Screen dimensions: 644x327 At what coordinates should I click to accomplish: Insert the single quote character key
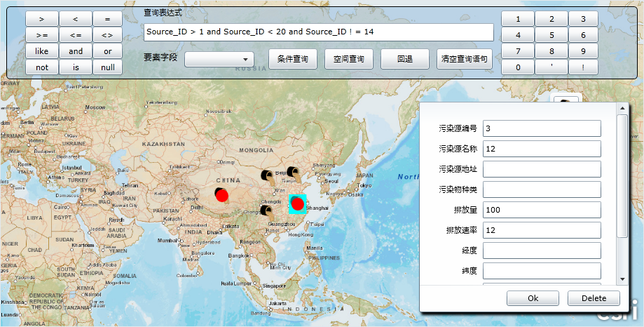[551, 67]
